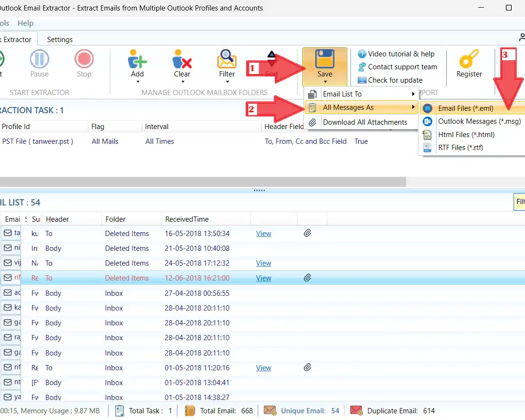Click Contact support team link

click(x=402, y=67)
